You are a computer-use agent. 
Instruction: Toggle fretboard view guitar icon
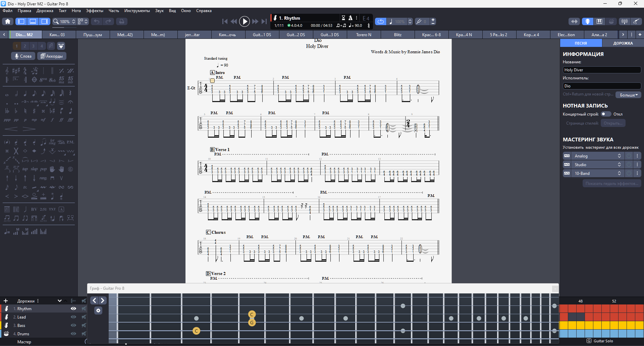[588, 21]
